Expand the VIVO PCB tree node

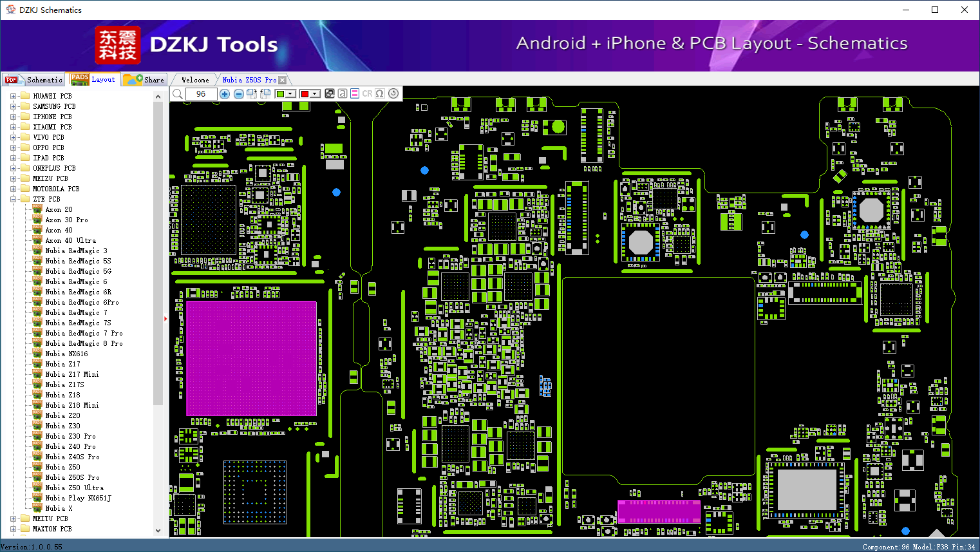[14, 137]
